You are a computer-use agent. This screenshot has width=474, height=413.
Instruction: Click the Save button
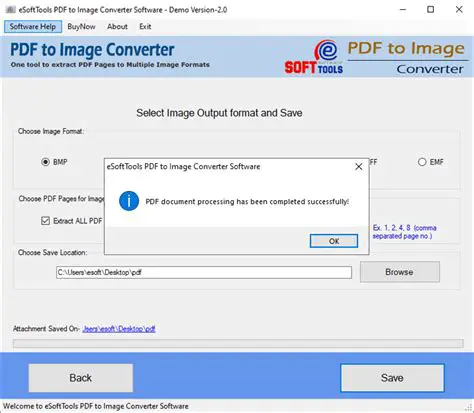tap(392, 378)
